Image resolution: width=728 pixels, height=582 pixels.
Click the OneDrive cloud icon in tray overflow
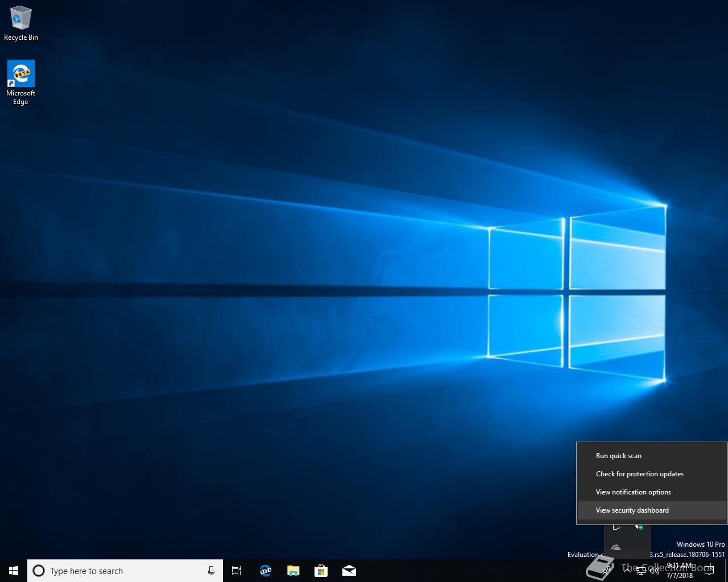click(616, 547)
